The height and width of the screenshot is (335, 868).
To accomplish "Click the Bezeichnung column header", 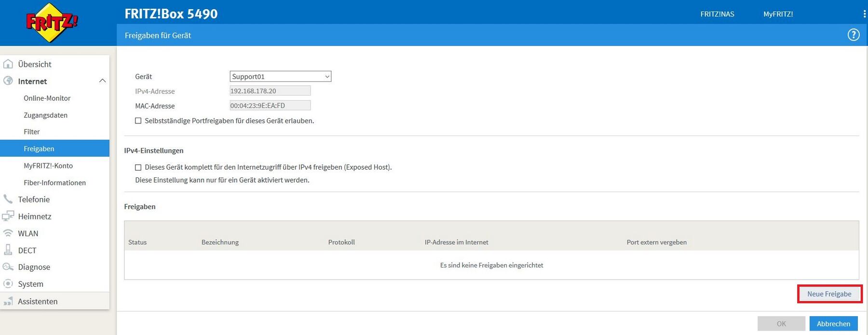I will click(x=220, y=242).
